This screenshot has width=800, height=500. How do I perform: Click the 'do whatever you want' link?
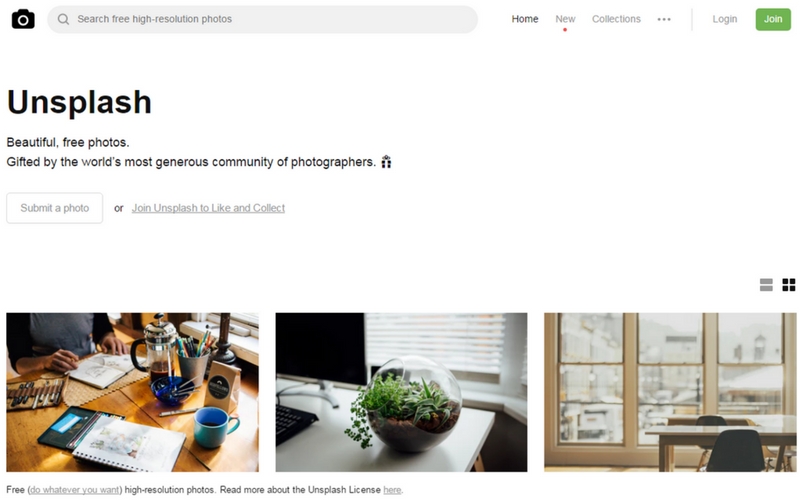[x=74, y=490]
